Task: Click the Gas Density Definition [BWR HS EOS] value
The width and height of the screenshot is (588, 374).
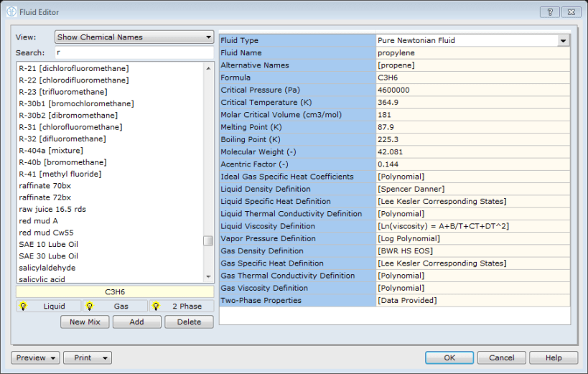Action: coord(473,251)
